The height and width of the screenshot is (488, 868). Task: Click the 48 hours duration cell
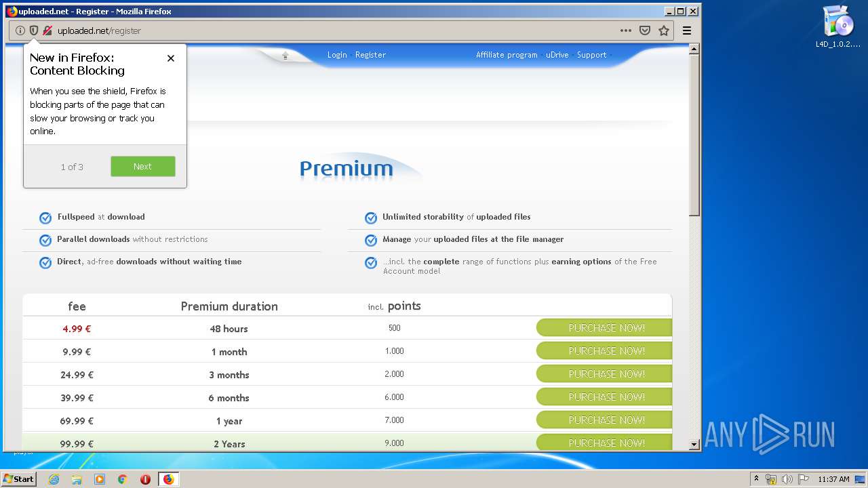(x=229, y=329)
